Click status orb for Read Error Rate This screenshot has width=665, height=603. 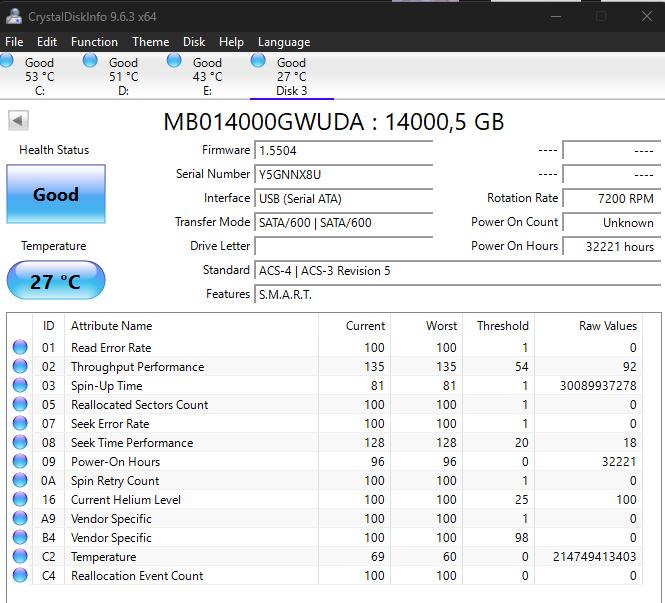pos(20,347)
